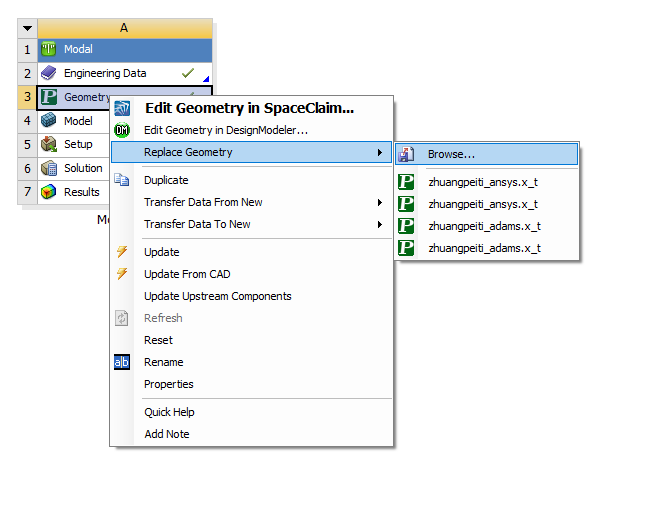Click the Rename 'ab' icon
This screenshot has width=645, height=508.
122,362
